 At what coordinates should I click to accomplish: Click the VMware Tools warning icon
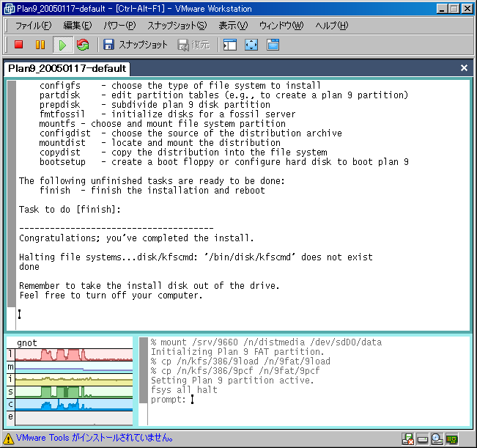click(8, 438)
